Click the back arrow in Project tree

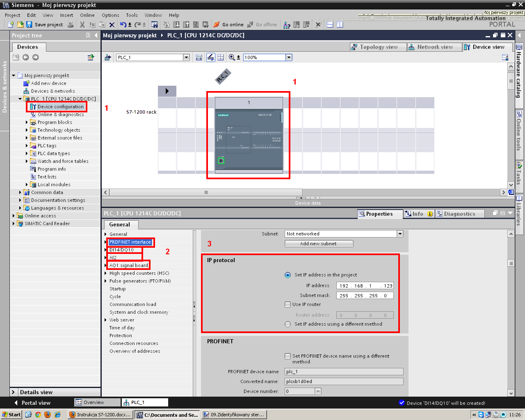26,57
